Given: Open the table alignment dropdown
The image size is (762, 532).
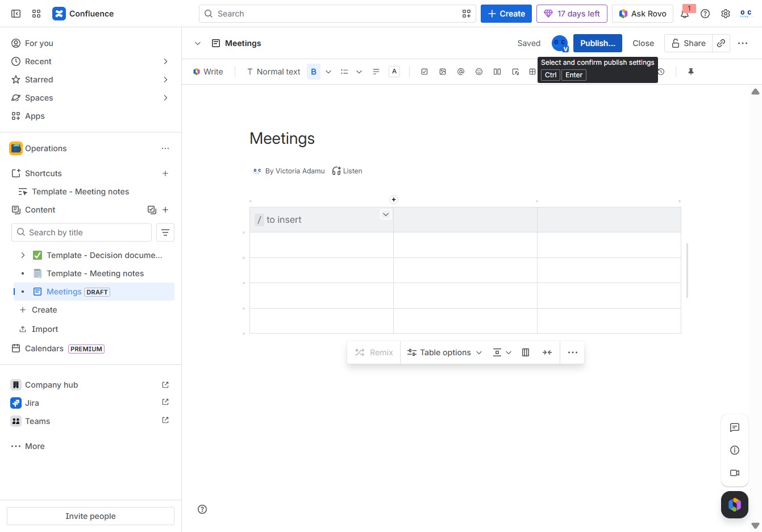Looking at the screenshot, I should pos(502,352).
